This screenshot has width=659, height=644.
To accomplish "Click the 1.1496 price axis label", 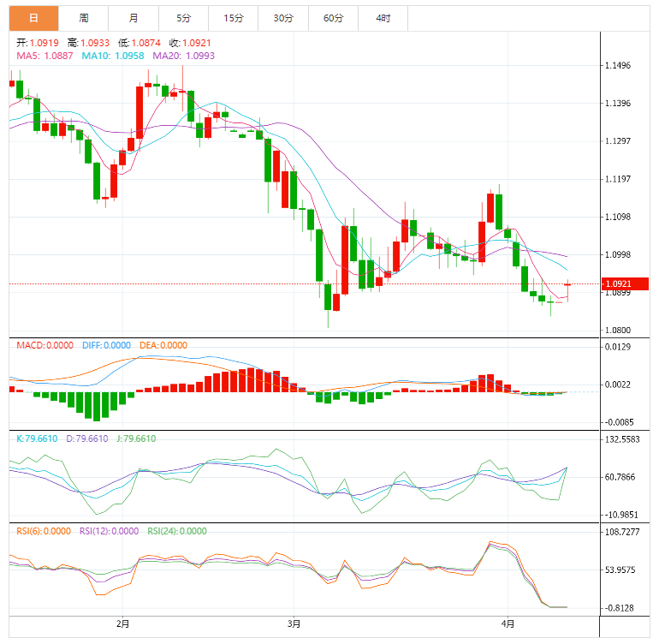I will (618, 66).
